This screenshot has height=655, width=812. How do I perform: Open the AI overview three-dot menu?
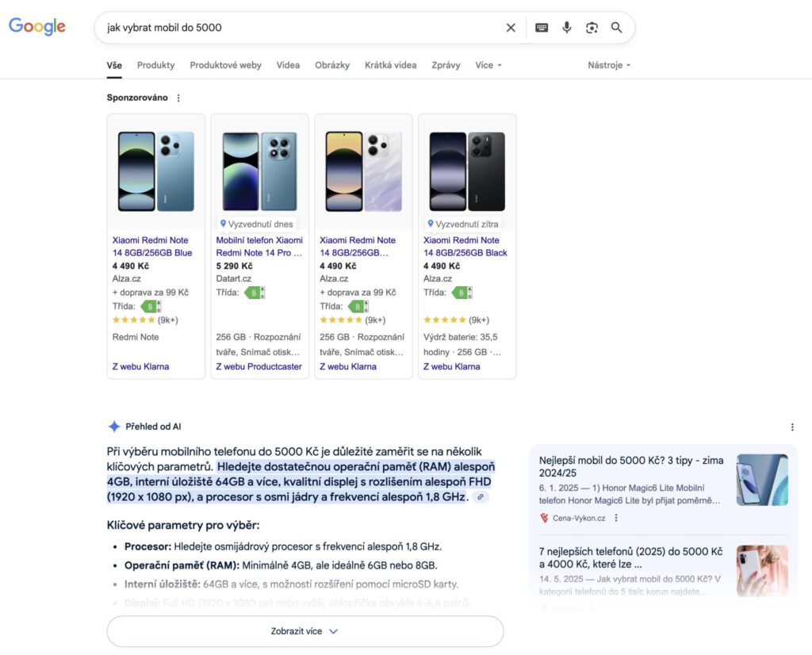792,427
